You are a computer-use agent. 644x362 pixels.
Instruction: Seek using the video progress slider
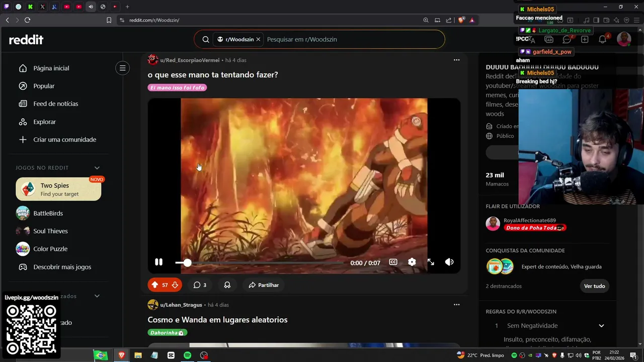click(259, 262)
